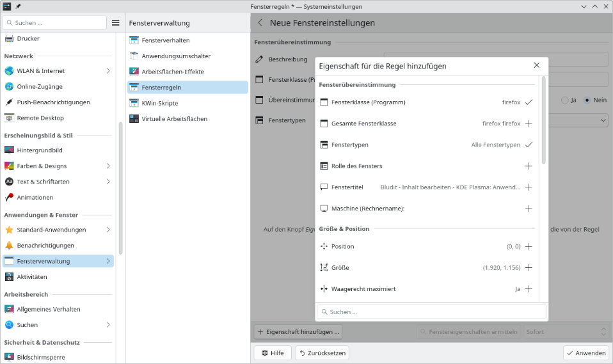Click the plus icon for Waagerecht maximiert
The image size is (613, 364).
click(x=529, y=289)
